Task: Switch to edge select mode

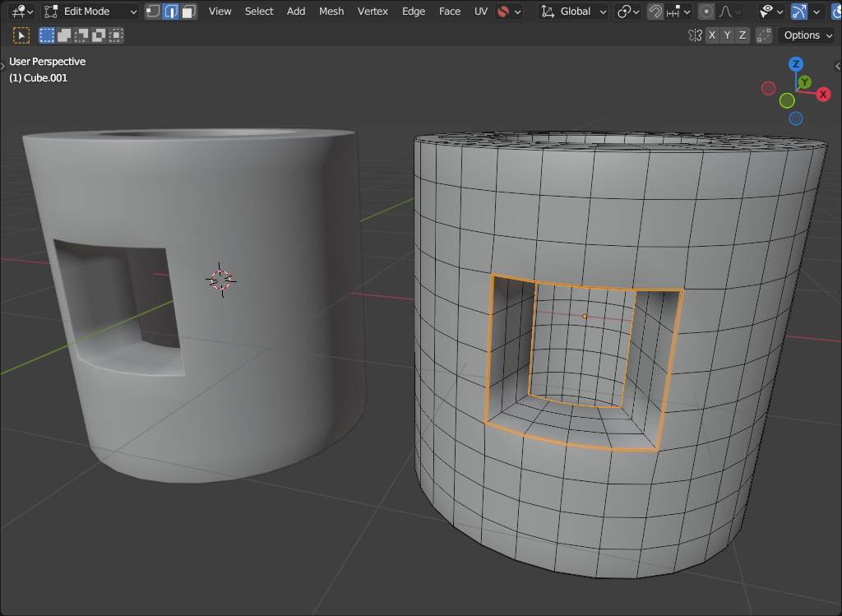Action: (x=171, y=12)
